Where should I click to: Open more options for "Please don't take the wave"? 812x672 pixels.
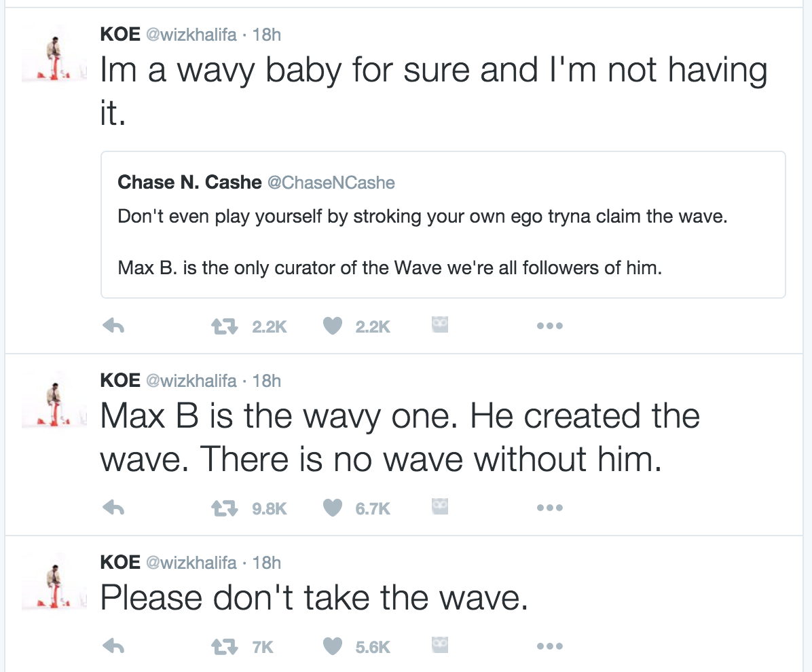tap(549, 647)
